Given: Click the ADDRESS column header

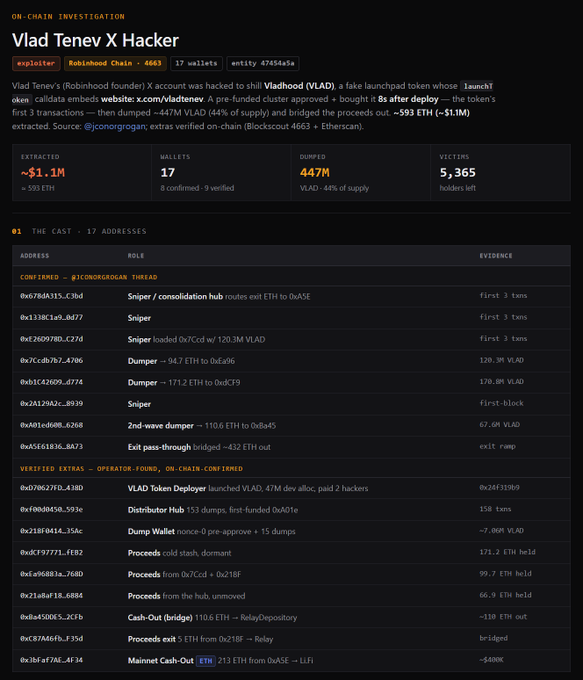Looking at the screenshot, I should 35,256.
